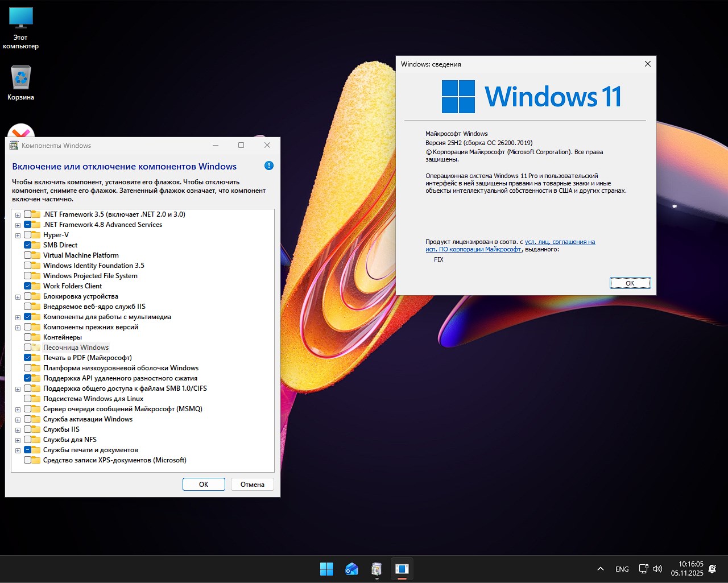
Task: Click the folder icon beside Windows Identity Foundation 3.5
Action: pos(36,266)
